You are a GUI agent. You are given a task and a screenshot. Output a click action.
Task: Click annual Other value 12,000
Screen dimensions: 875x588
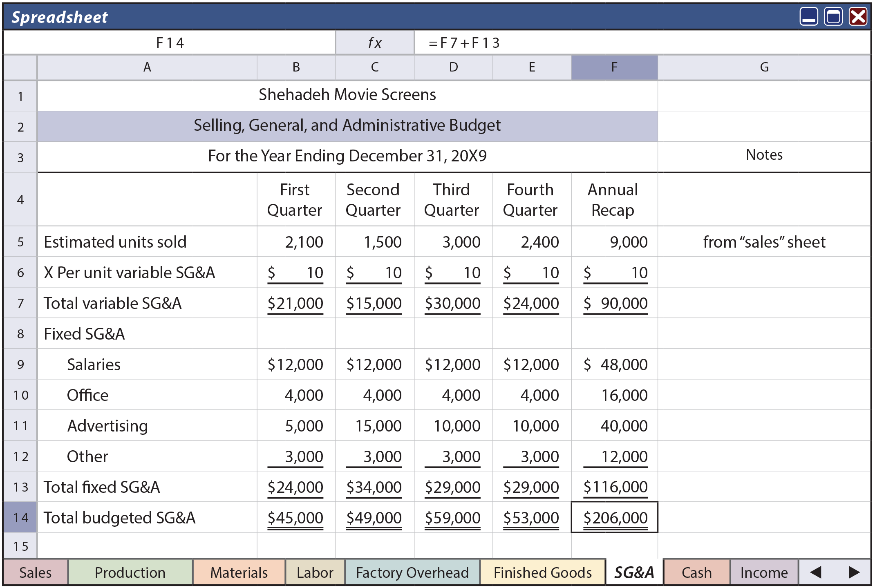coord(614,456)
